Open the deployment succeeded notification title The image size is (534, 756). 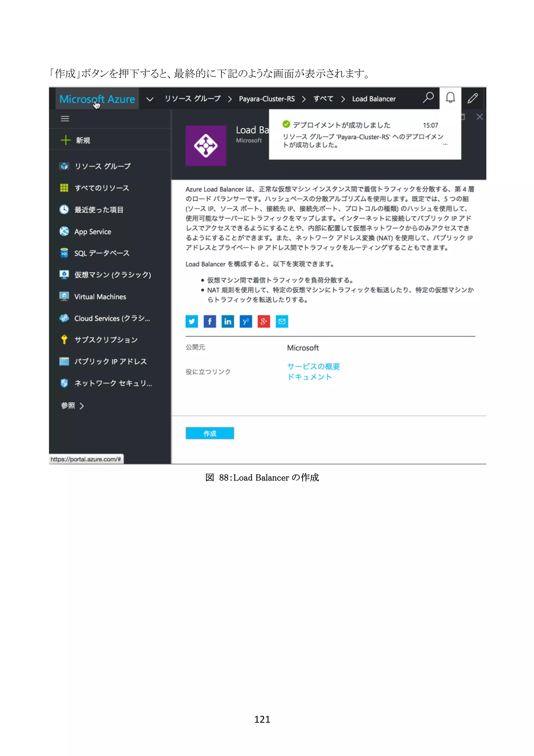coord(342,125)
